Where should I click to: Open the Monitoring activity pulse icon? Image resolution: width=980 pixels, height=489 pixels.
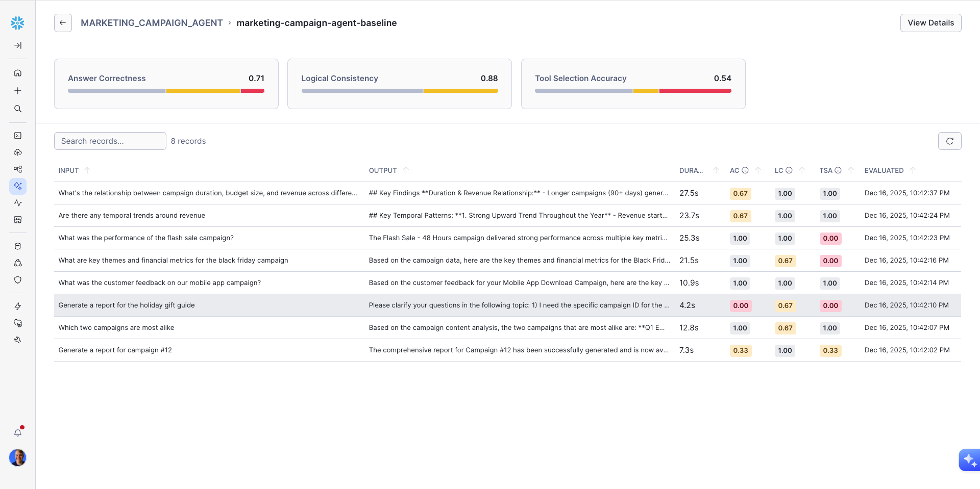coord(18,203)
